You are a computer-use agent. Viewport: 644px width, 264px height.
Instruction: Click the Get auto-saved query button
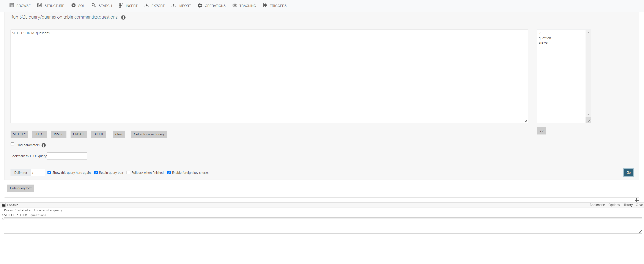point(149,134)
